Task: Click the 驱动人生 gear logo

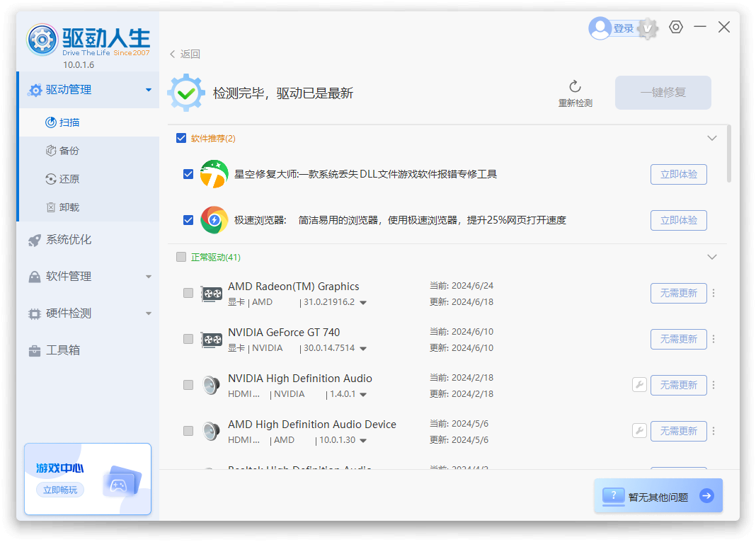Action: tap(42, 40)
